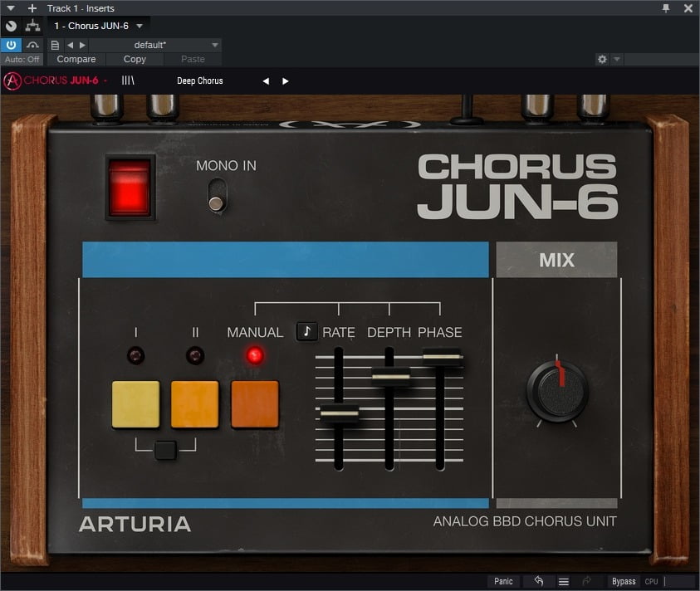Screen dimensions: 700x591
Task: Click the Copy button
Action: click(135, 59)
